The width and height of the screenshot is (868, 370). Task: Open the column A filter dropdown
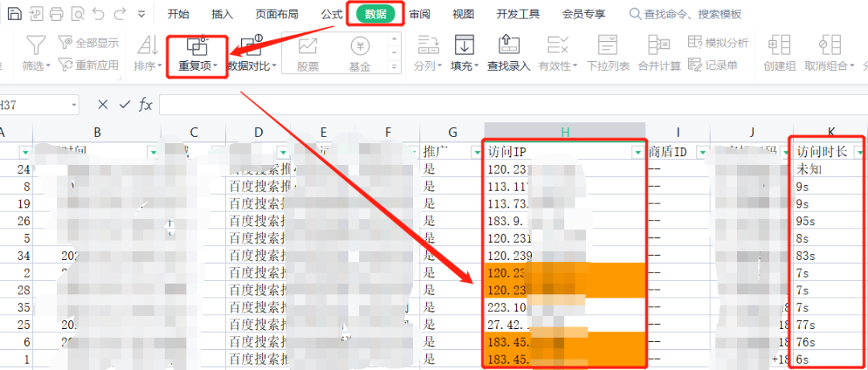pyautogui.click(x=26, y=152)
